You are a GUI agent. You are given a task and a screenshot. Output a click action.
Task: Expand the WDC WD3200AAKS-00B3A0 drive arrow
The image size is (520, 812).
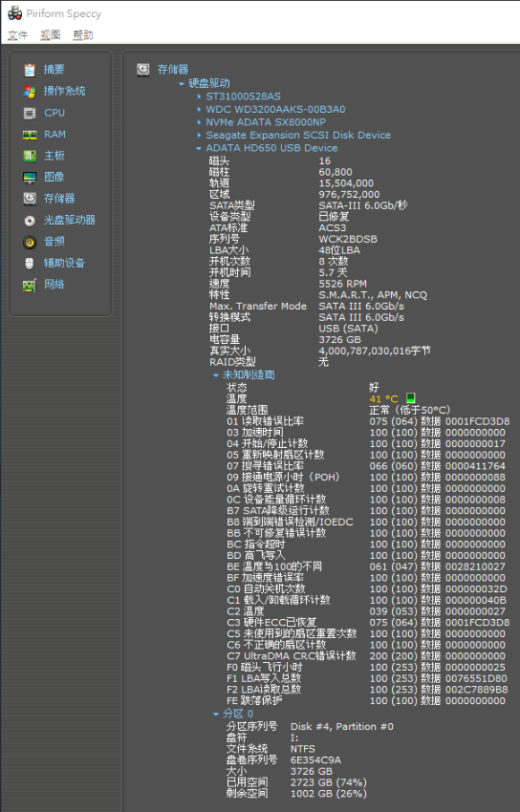[x=199, y=109]
